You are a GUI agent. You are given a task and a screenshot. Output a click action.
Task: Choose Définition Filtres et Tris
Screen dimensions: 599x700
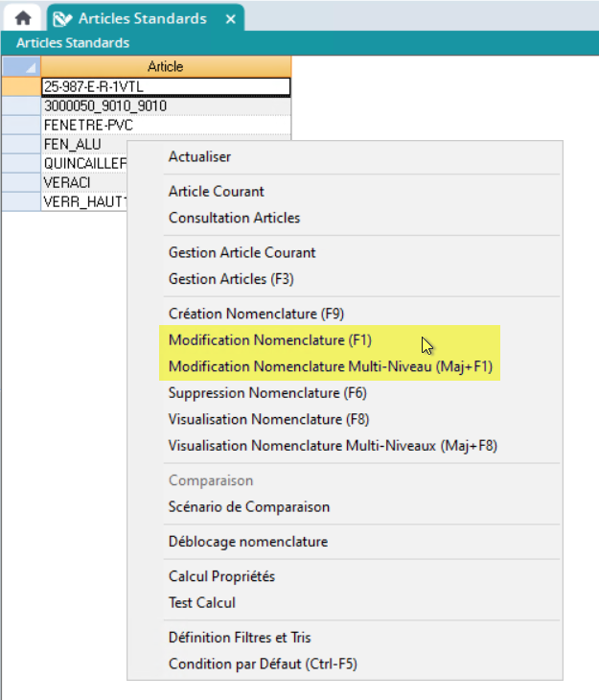pos(240,638)
